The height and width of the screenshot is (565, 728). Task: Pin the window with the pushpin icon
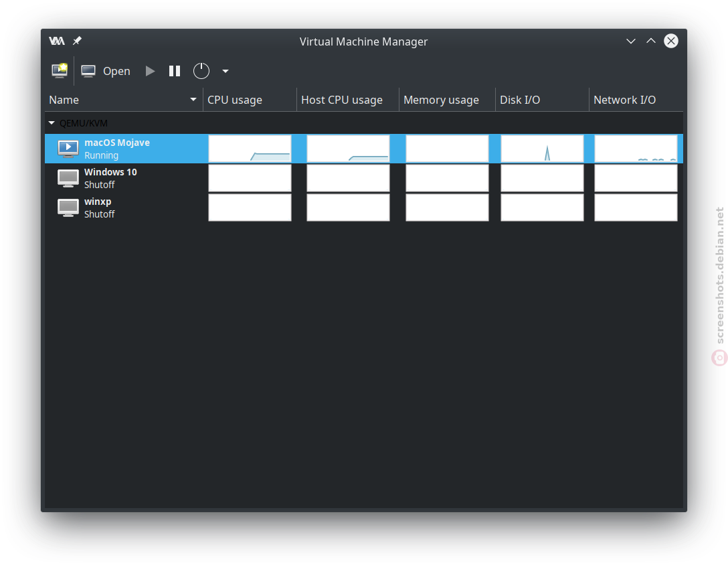tap(77, 41)
